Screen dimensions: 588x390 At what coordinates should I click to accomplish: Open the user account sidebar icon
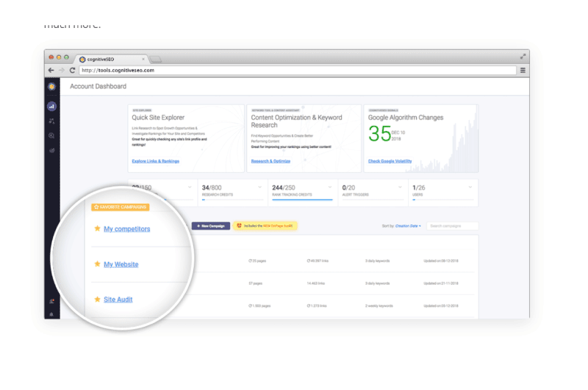[x=51, y=301]
